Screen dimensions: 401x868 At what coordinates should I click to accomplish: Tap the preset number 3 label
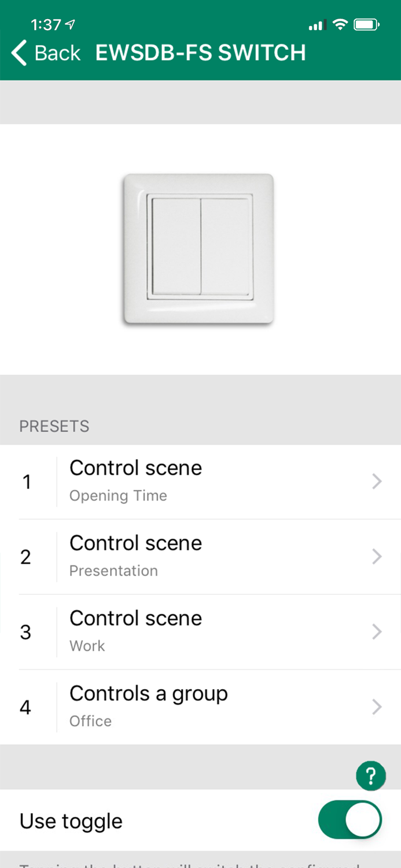pos(25,632)
